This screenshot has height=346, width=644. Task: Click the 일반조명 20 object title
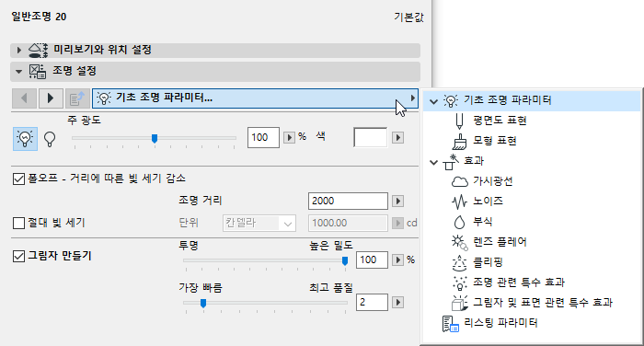pyautogui.click(x=39, y=17)
